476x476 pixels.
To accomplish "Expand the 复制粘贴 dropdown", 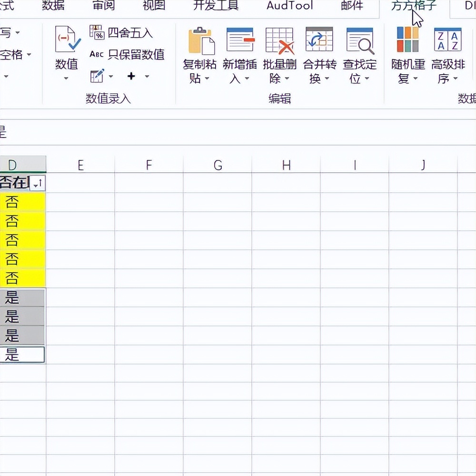I will pyautogui.click(x=207, y=79).
